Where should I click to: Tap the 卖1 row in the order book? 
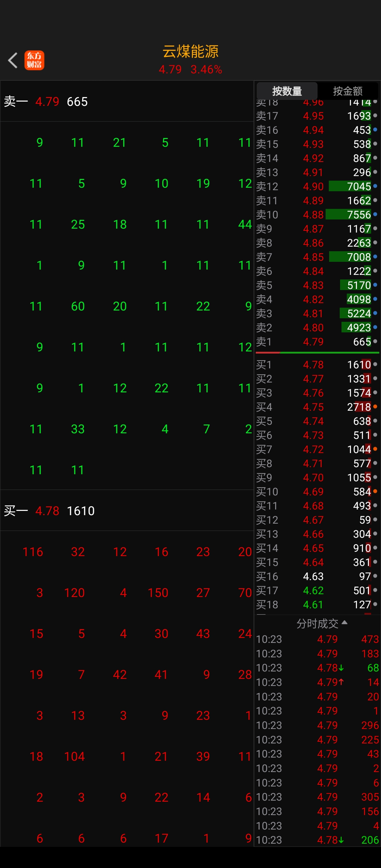click(317, 342)
